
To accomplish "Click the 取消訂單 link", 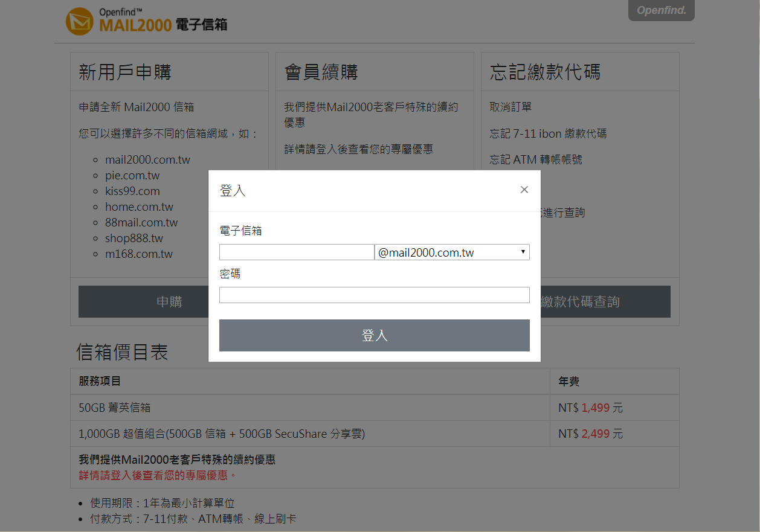I will 510,107.
